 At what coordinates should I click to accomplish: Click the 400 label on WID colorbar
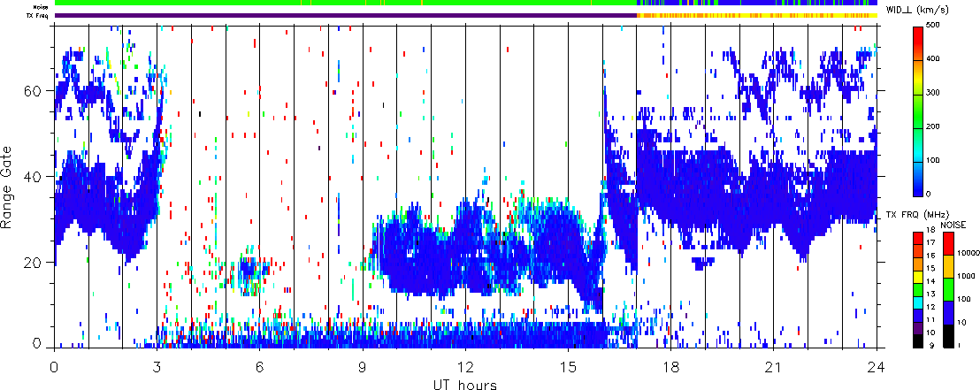click(932, 58)
